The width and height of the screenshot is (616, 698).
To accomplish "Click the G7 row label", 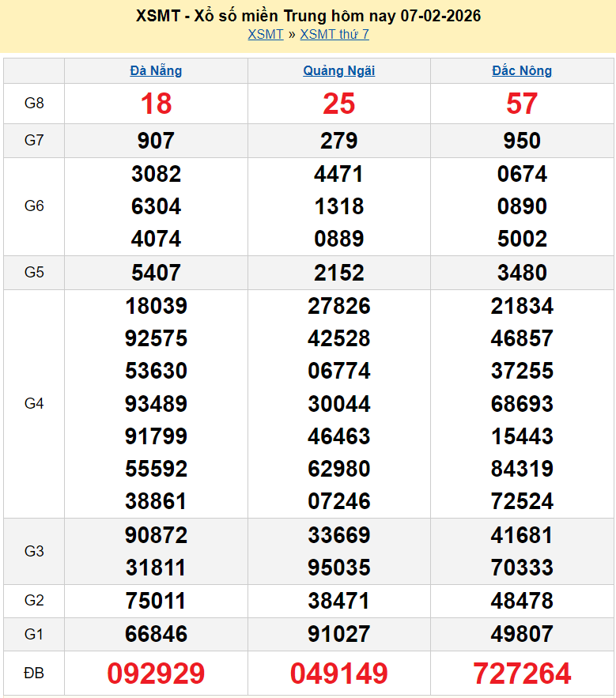I will [x=34, y=141].
